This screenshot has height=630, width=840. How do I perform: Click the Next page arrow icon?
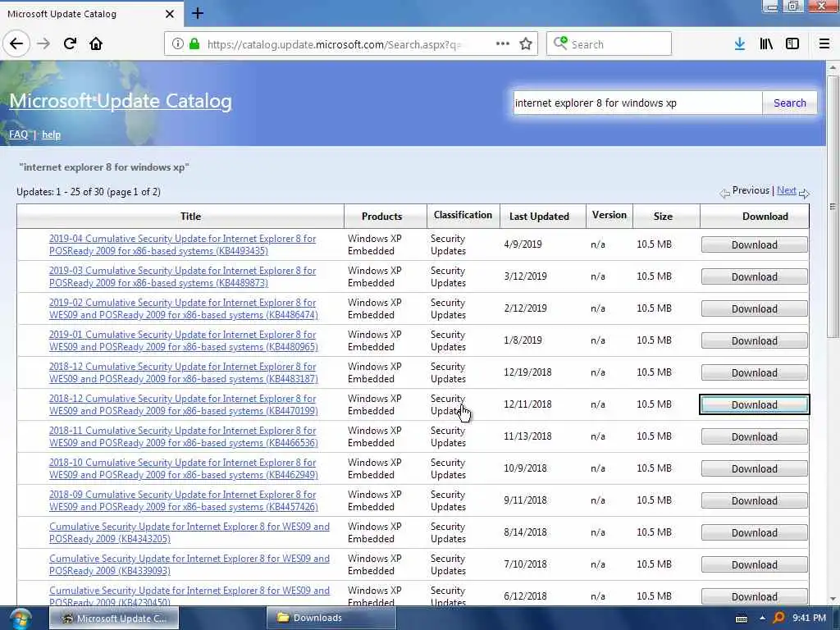804,194
